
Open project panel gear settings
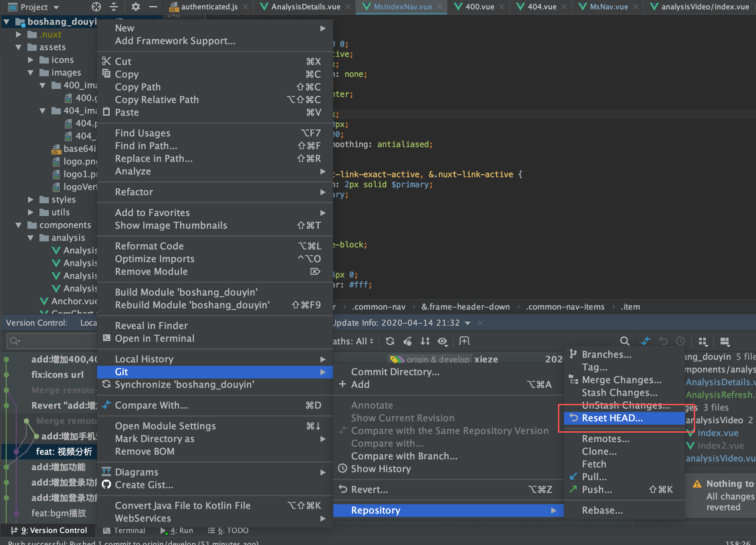pos(135,7)
